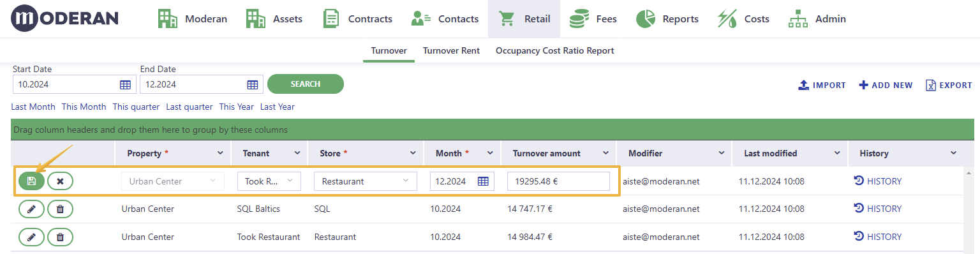
Task: Click ADD NEW to create turnover
Action: tap(886, 85)
